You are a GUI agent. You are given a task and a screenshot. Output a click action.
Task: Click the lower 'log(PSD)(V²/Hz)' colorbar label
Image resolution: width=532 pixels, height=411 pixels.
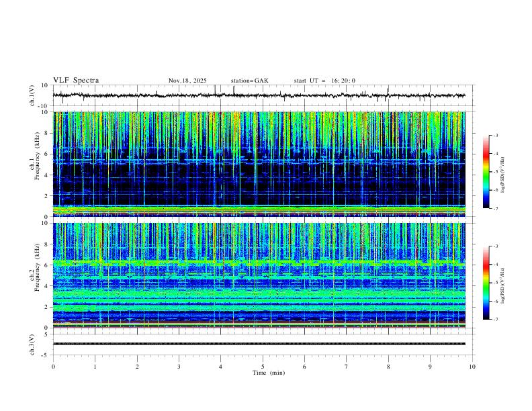(503, 285)
